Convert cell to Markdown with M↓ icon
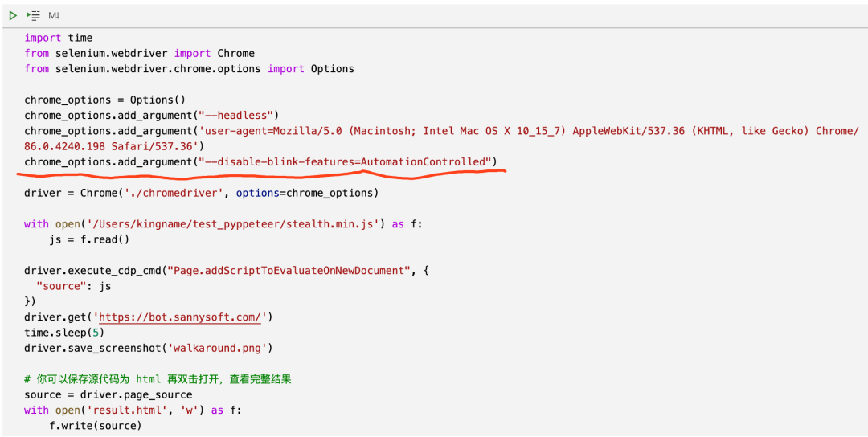This screenshot has height=437, width=868. [54, 15]
